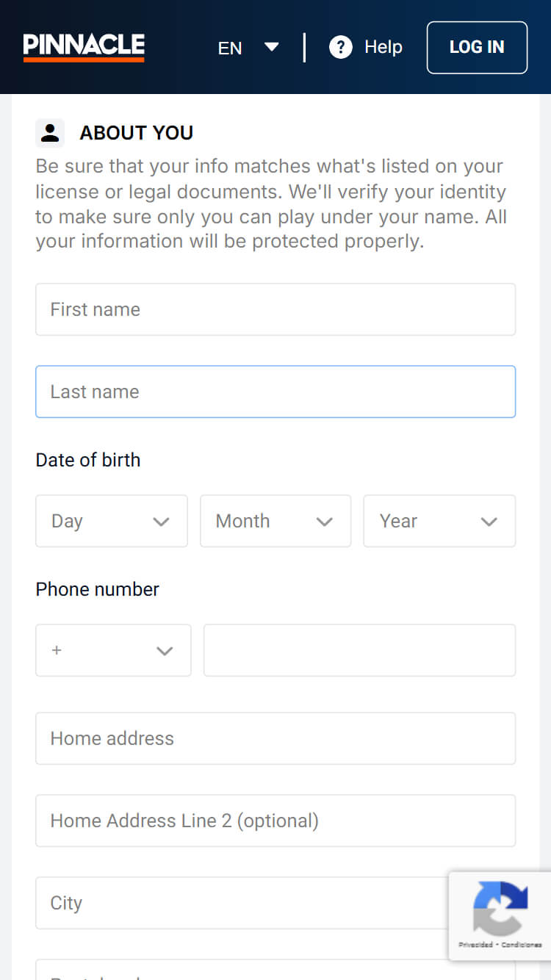Click the About You person icon

pos(50,133)
